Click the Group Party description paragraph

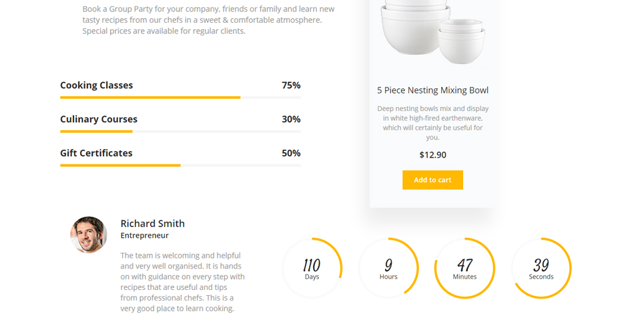[208, 20]
